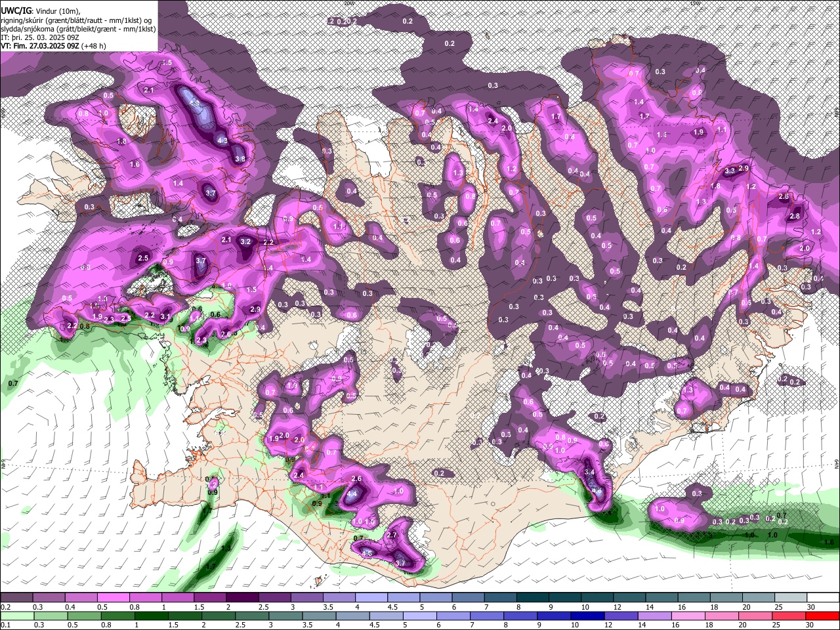This screenshot has height=630, width=840.
Task: Click the '2.5' snowfall value in the northwest
Action: click(x=143, y=258)
